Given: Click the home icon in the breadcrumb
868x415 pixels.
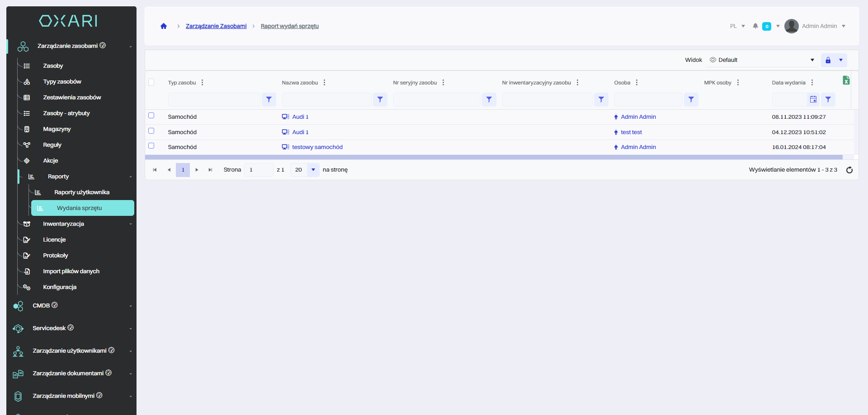Looking at the screenshot, I should tap(164, 26).
